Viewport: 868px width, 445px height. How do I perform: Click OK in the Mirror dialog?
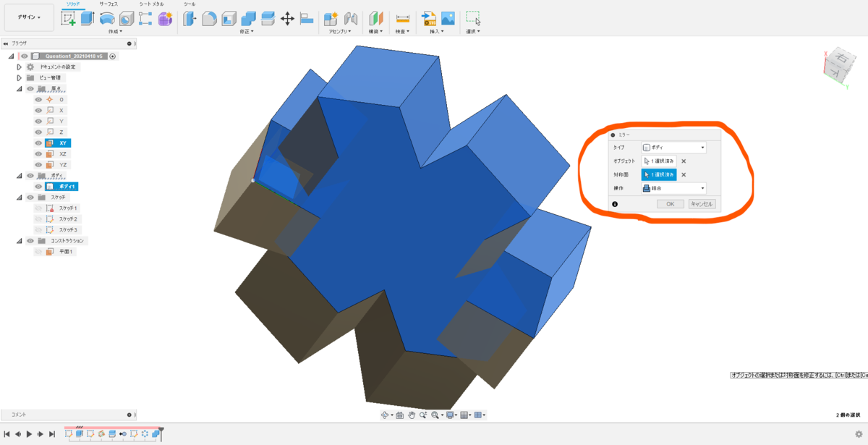[x=671, y=204]
